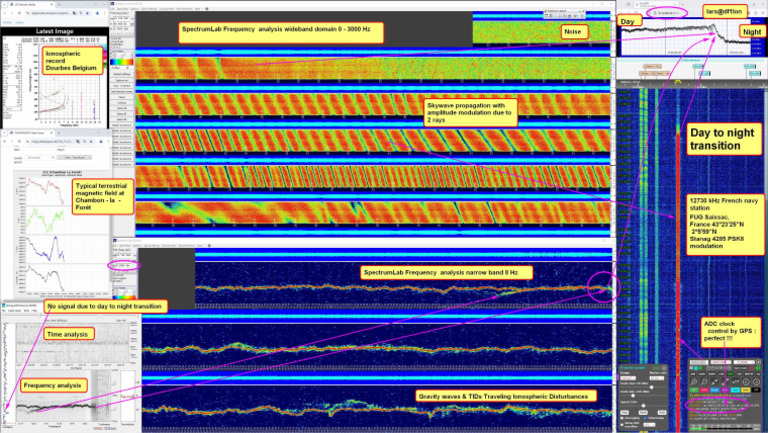Click the Pause button in SpectrumLab sidebar
This screenshot has height=433, width=768.
[121, 97]
